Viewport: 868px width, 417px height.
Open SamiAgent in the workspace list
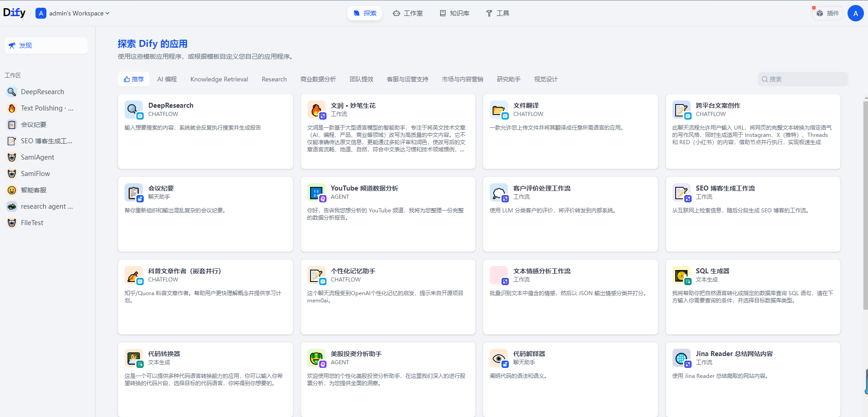(x=37, y=157)
